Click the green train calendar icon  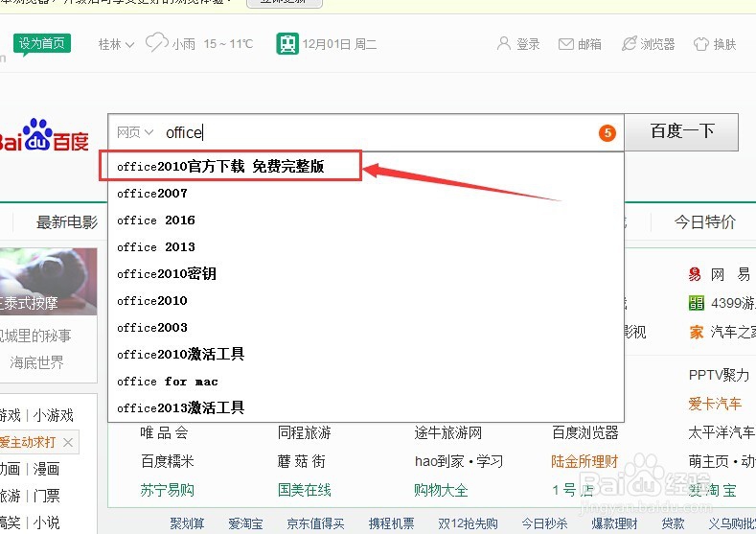coord(287,43)
